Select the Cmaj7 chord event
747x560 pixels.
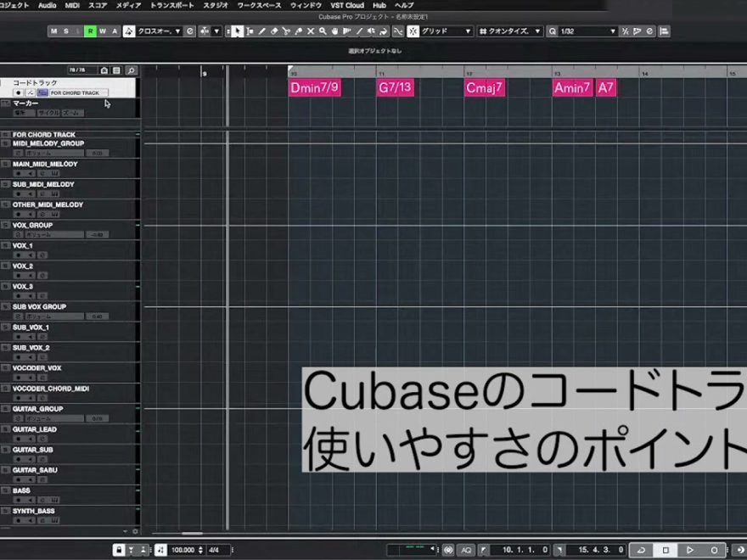click(485, 87)
